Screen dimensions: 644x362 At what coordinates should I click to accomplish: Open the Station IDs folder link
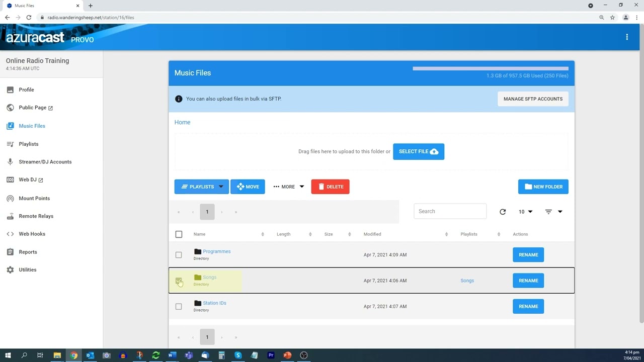tap(214, 303)
